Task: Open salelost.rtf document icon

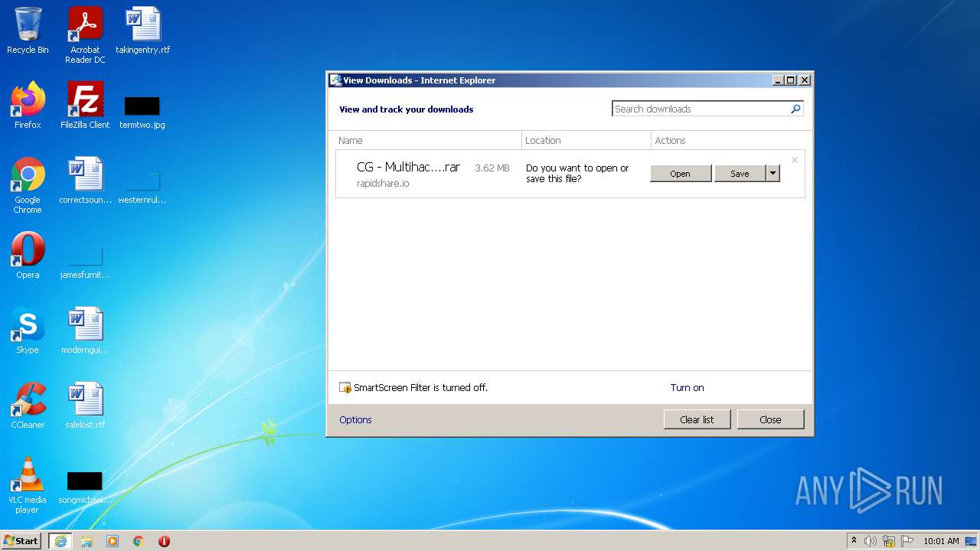Action: (85, 406)
